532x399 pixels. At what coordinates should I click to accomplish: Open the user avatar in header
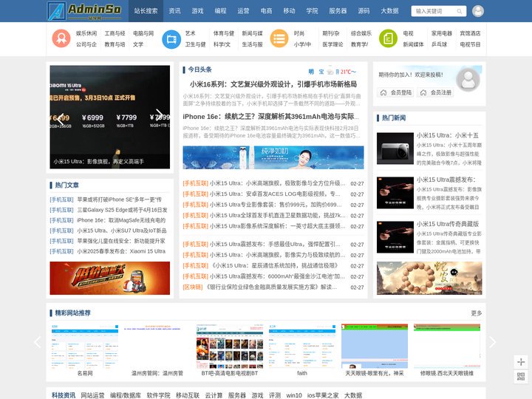[x=478, y=11]
